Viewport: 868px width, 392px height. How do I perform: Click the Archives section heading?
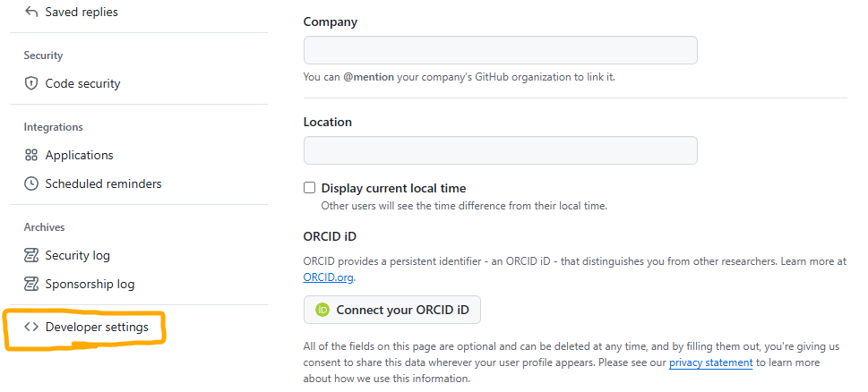[44, 227]
